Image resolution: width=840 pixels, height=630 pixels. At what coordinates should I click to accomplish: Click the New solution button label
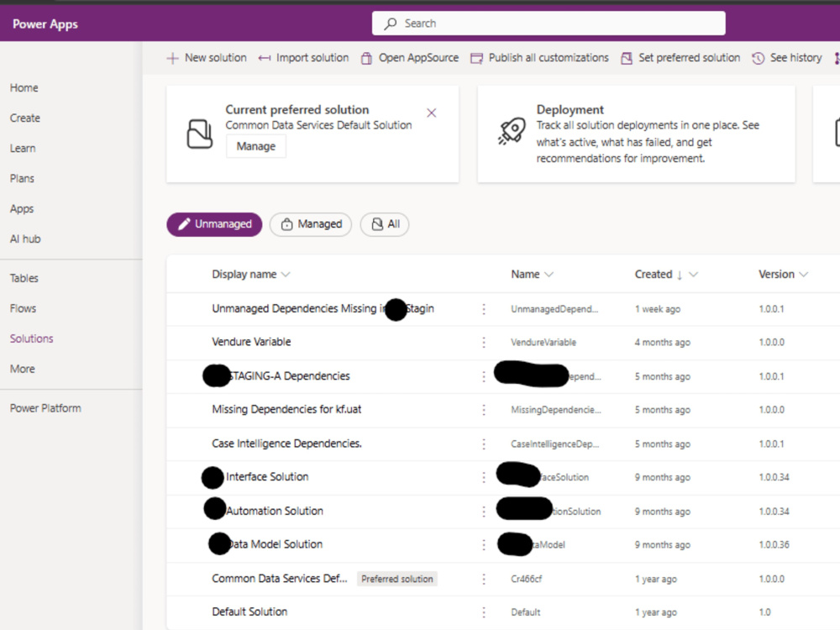click(x=215, y=58)
